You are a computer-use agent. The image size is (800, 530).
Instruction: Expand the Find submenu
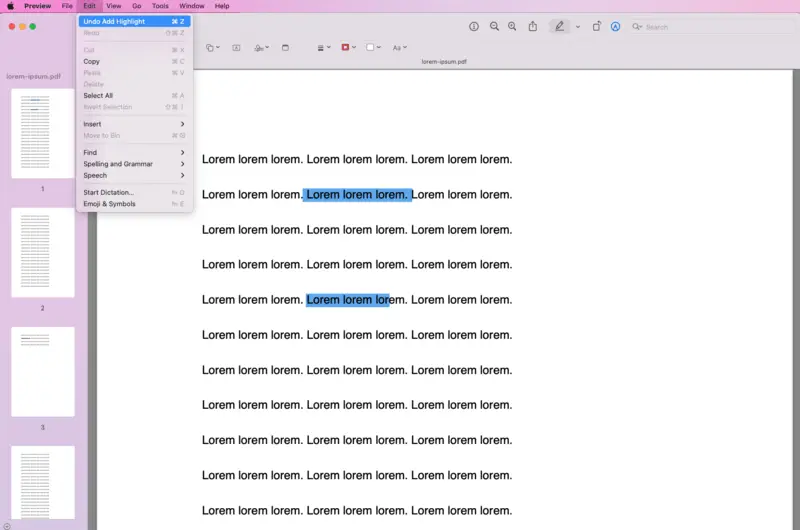(134, 153)
